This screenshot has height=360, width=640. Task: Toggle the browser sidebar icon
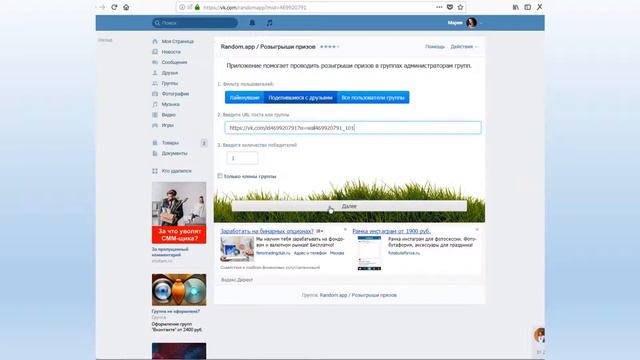click(528, 7)
